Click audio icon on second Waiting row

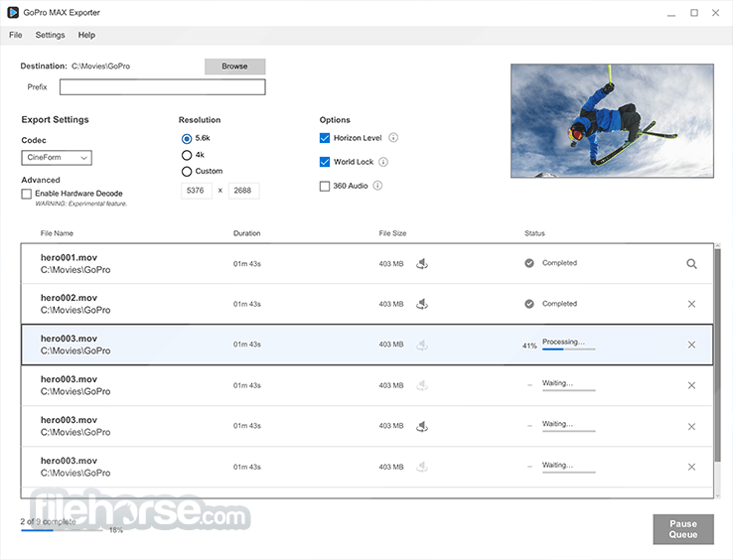click(422, 426)
